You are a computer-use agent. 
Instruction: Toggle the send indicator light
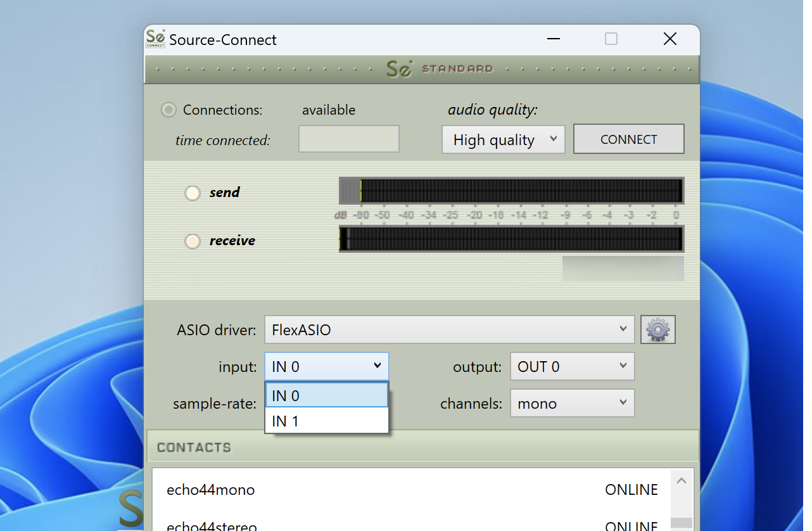point(193,193)
